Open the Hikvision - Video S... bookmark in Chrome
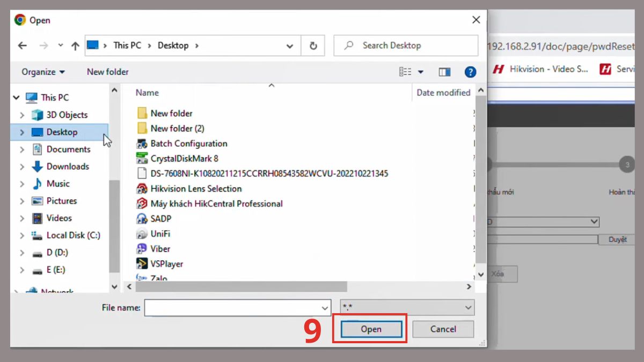644x362 pixels. coord(541,69)
